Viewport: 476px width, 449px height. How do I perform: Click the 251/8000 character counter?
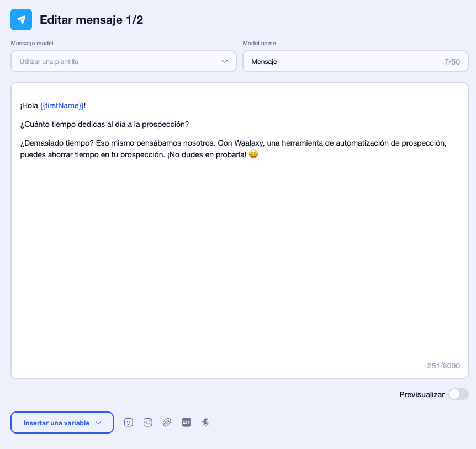[x=443, y=366]
